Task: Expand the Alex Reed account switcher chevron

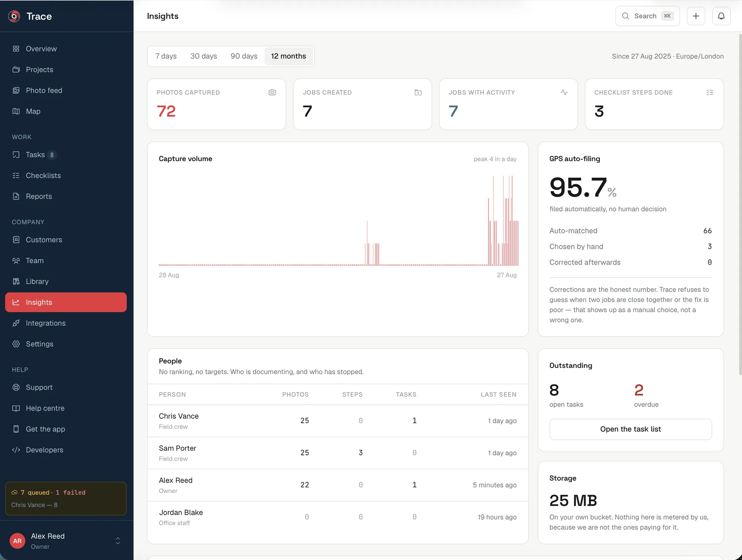Action: [x=118, y=541]
